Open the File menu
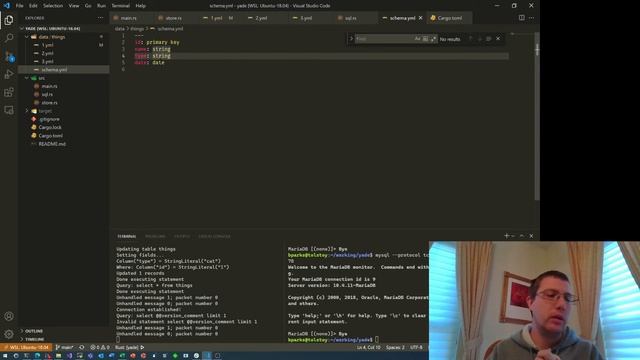This screenshot has height=360, width=640. click(x=19, y=6)
